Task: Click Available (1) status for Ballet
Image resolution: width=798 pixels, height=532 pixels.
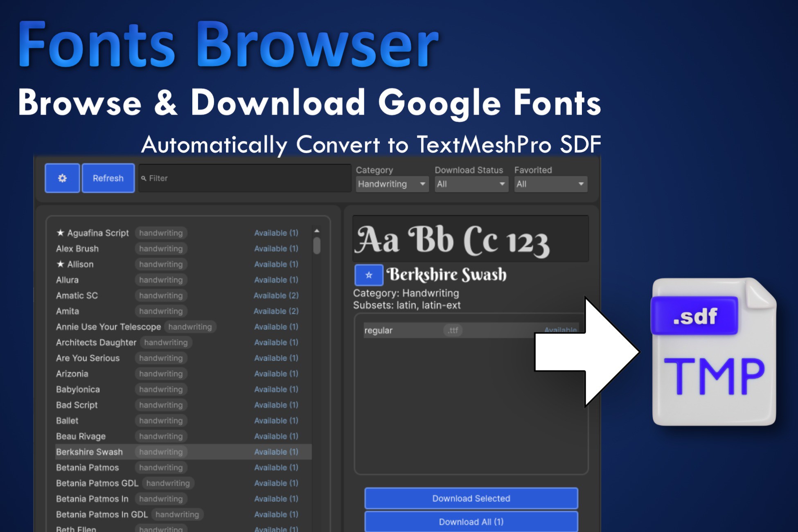Action: (276, 420)
